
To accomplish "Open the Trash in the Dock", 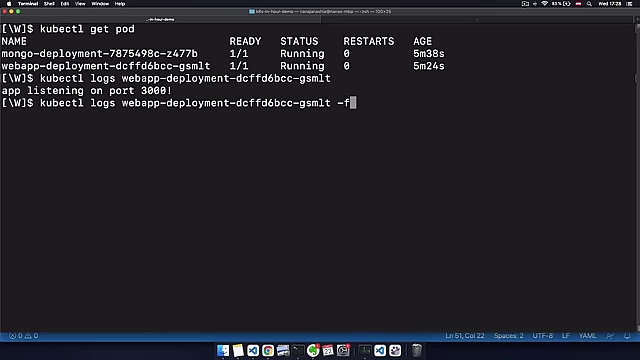I will [x=416, y=350].
